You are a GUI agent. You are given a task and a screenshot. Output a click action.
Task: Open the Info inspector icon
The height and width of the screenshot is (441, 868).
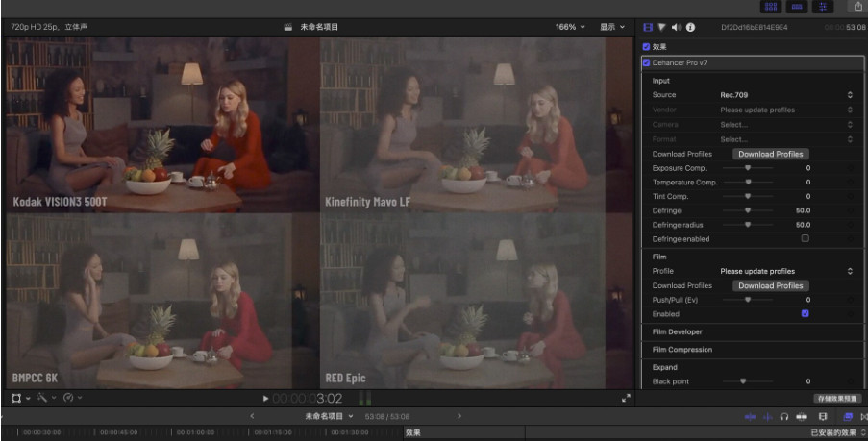690,27
